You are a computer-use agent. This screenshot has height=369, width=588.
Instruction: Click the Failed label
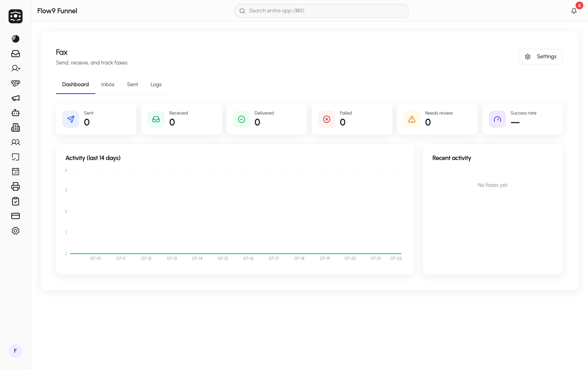(346, 113)
